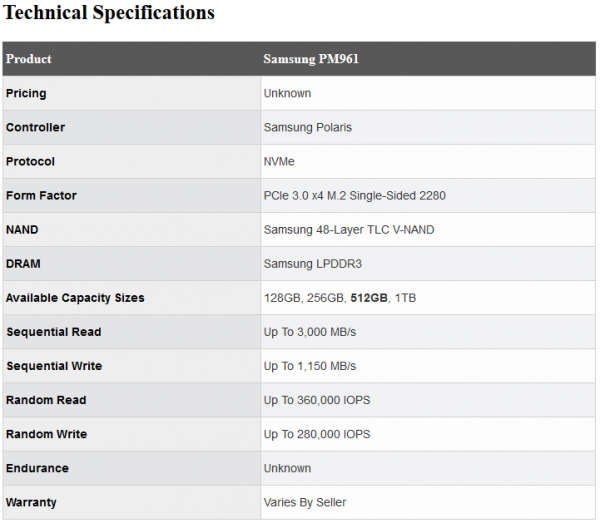This screenshot has height=523, width=600.
Task: Click the Endurance row label
Action: 37,468
